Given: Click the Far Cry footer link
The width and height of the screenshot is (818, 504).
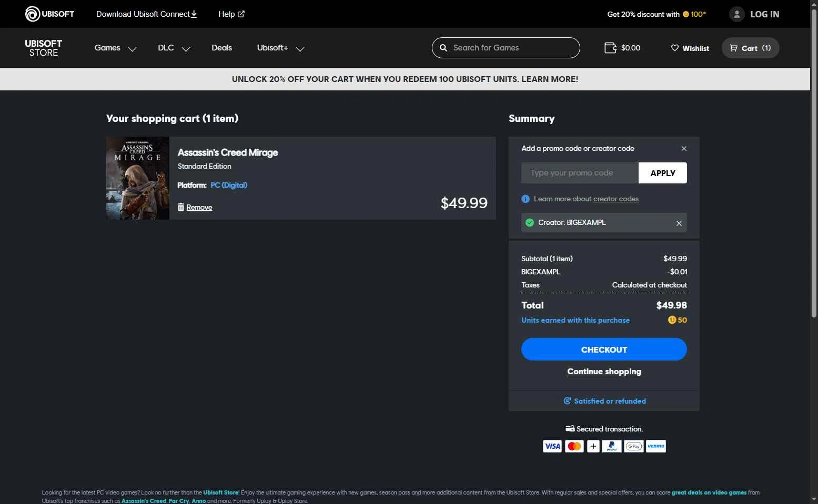Looking at the screenshot, I should point(179,501).
